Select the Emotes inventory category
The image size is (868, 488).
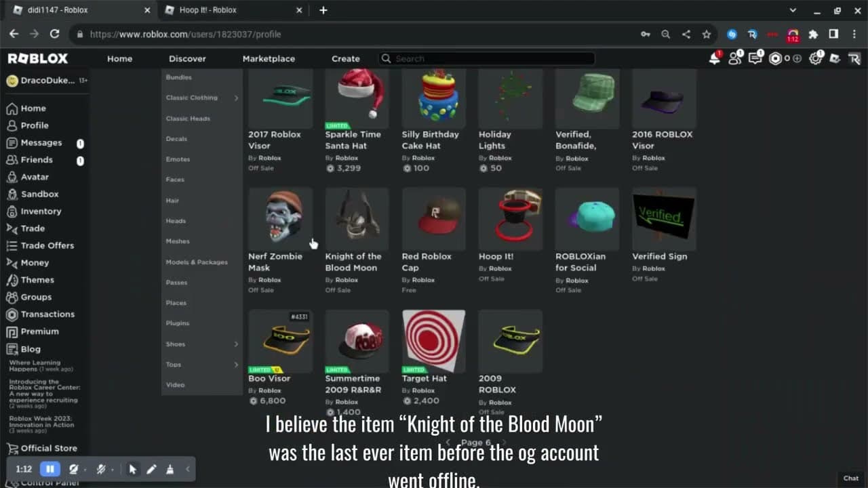point(178,159)
